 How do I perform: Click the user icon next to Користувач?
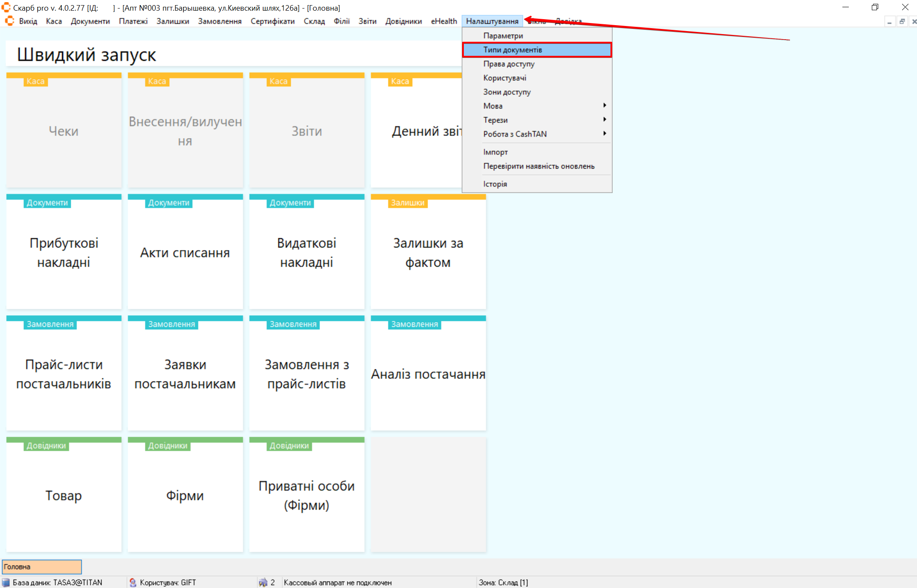coord(133,582)
